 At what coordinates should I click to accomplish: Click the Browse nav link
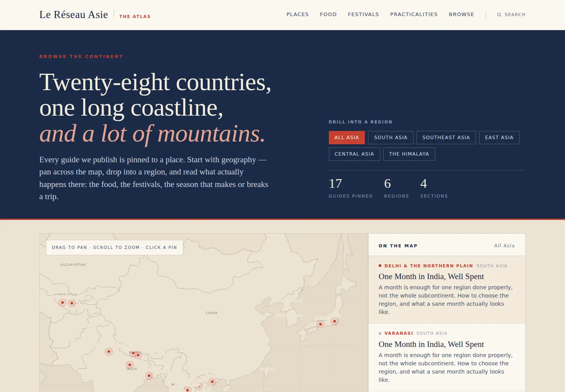point(461,15)
